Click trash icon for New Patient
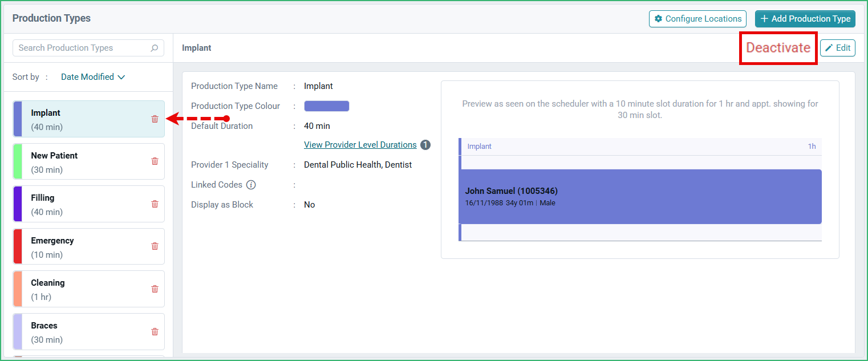The height and width of the screenshot is (361, 868). 155,161
